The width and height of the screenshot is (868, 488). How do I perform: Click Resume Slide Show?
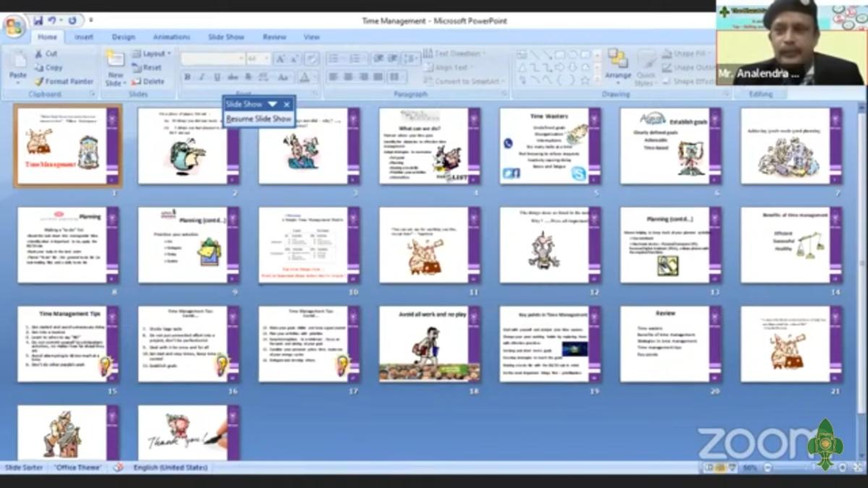(259, 119)
